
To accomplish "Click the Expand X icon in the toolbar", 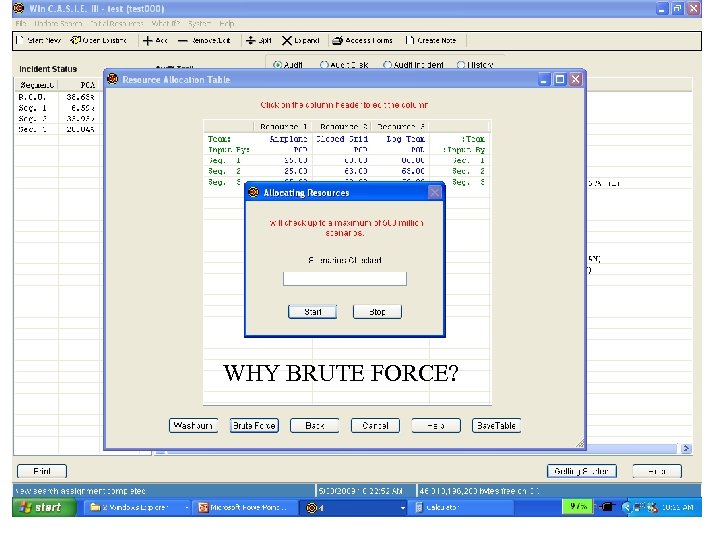I will coord(287,41).
